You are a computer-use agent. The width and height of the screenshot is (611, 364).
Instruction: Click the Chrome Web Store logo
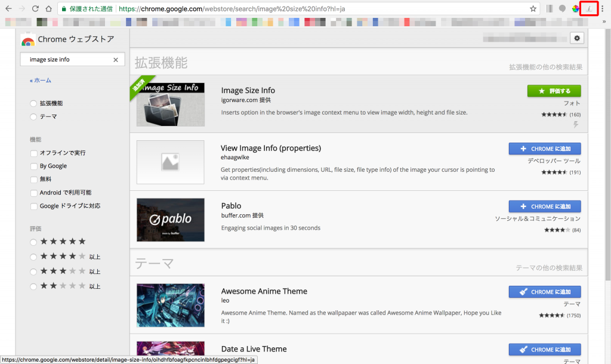coord(27,40)
